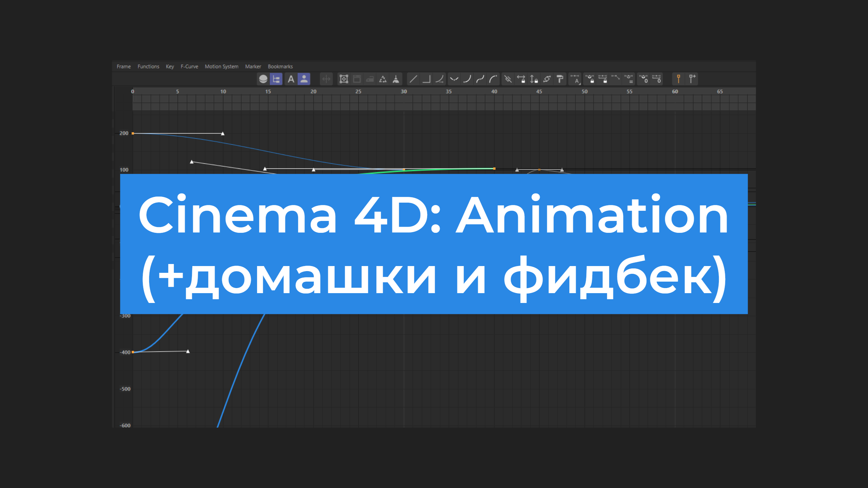Viewport: 868px width, 488px height.
Task: Click the paint roller icon
Action: tap(560, 79)
